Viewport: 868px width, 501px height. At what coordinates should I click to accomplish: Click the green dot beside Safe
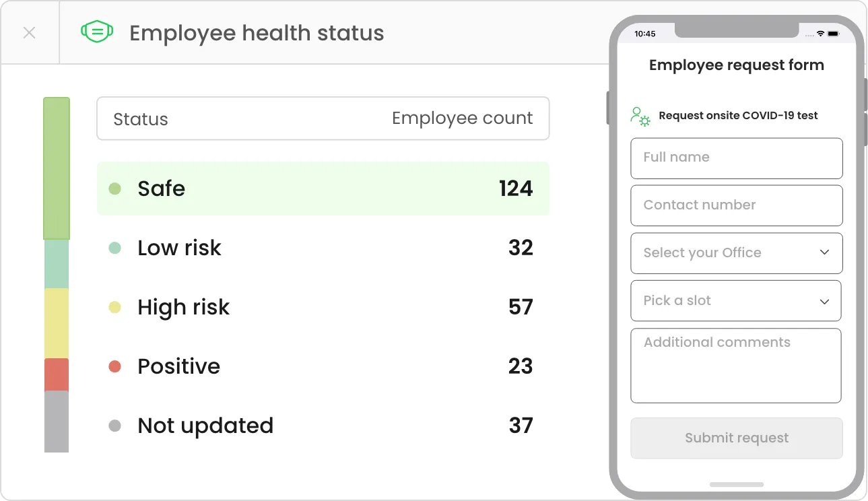click(114, 189)
